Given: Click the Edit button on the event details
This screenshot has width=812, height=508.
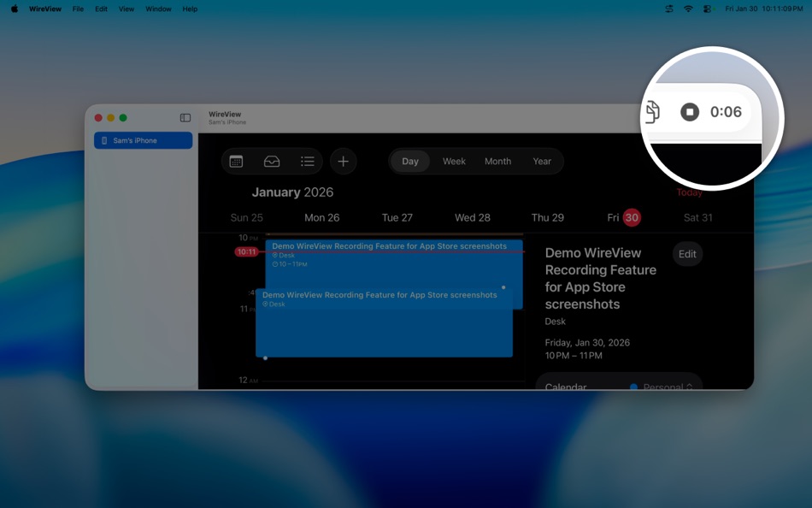Looking at the screenshot, I should 687,253.
